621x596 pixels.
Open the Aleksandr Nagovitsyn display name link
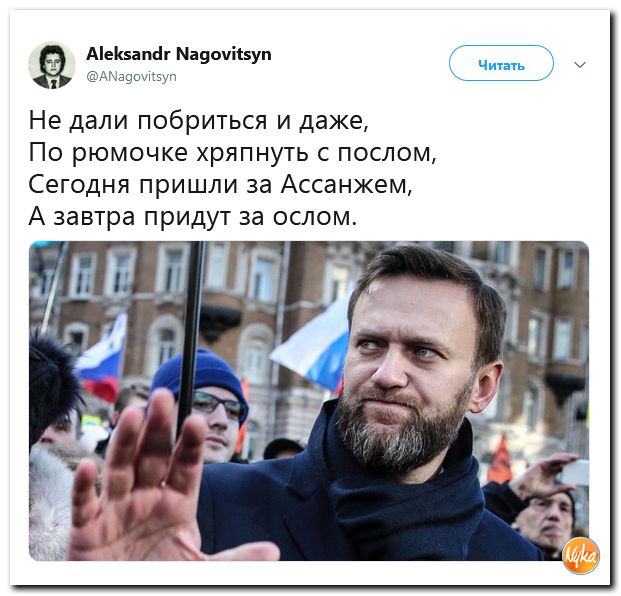tap(179, 54)
